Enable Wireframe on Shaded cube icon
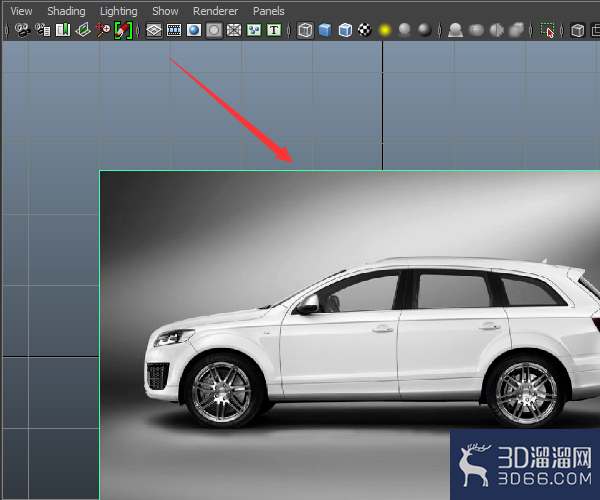Image resolution: width=600 pixels, height=500 pixels. [345, 30]
